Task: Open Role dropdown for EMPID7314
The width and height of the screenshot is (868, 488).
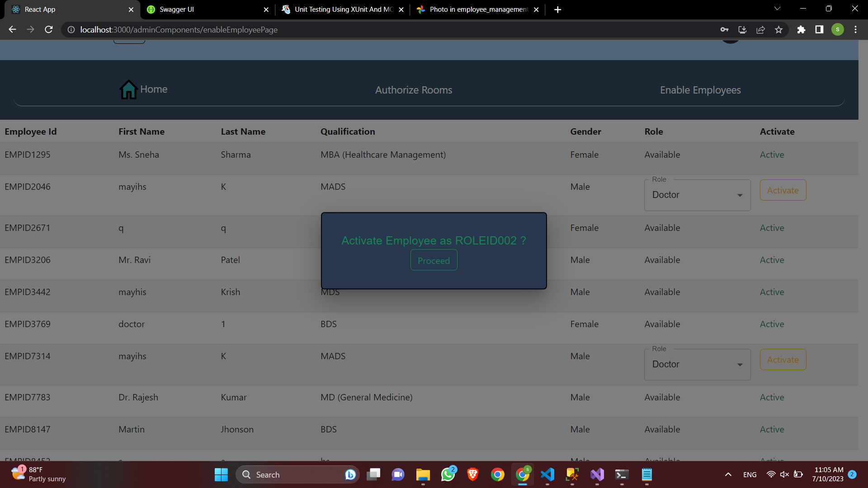Action: pyautogui.click(x=697, y=364)
